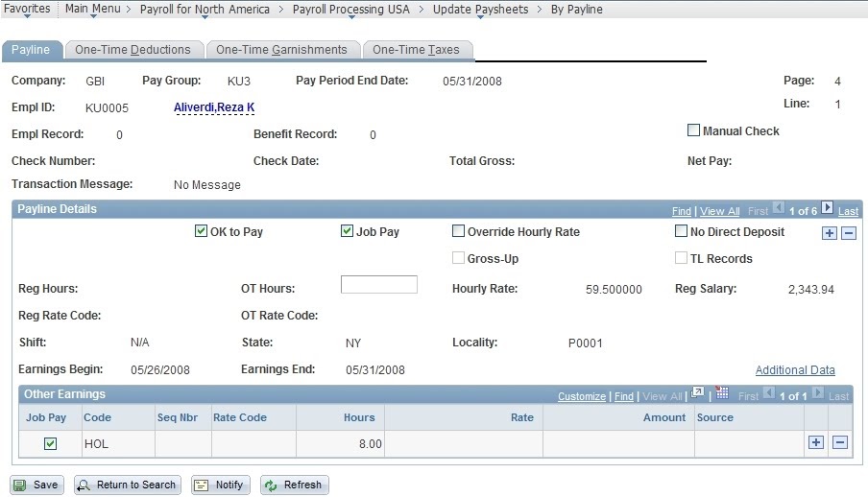Download Other Earnings grid to spreadsheet
This screenshot has height=497, width=868.
[722, 393]
